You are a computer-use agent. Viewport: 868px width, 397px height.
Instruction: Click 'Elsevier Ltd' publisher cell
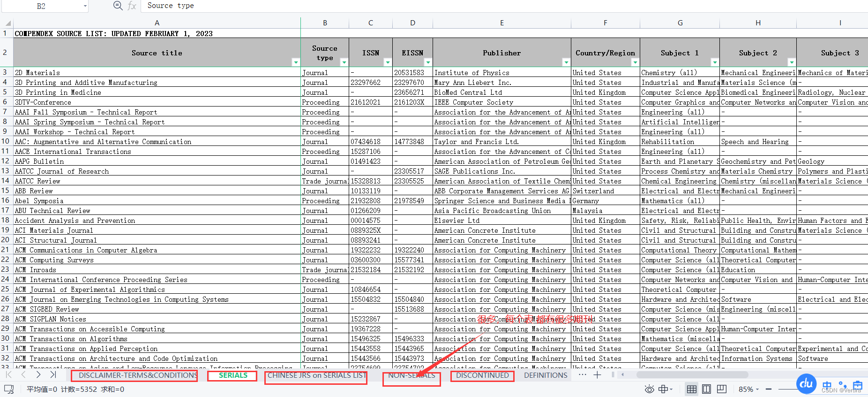(x=502, y=220)
